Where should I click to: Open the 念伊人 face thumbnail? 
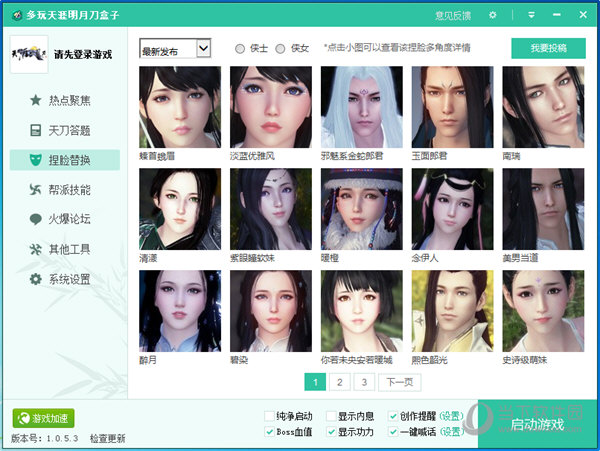click(452, 209)
